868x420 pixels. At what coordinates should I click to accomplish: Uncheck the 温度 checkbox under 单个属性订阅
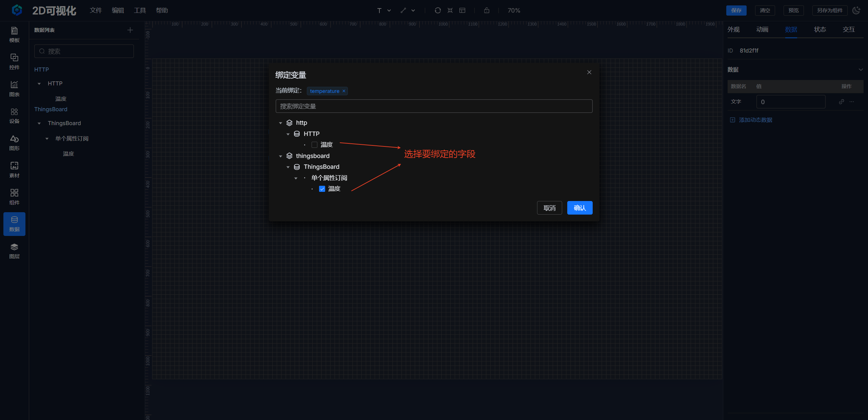[x=322, y=189]
